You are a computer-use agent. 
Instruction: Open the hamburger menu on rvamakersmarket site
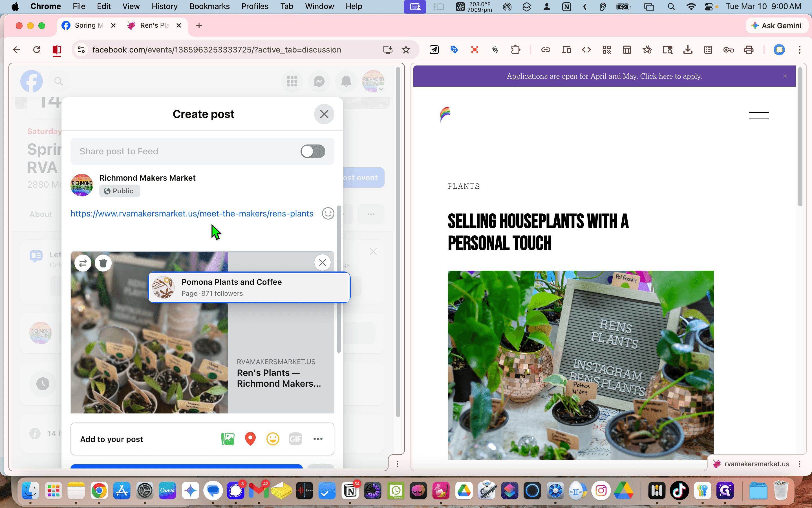759,116
